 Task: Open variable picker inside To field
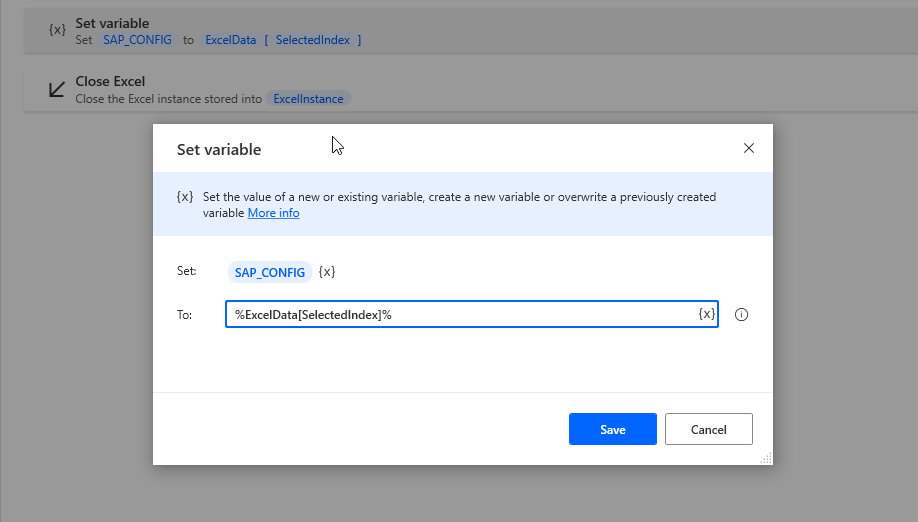pyautogui.click(x=706, y=314)
